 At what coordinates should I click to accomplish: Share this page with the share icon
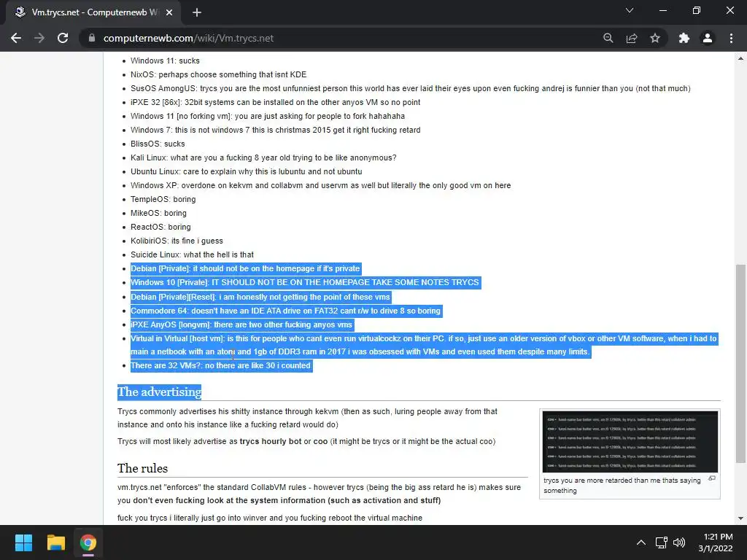(x=632, y=38)
